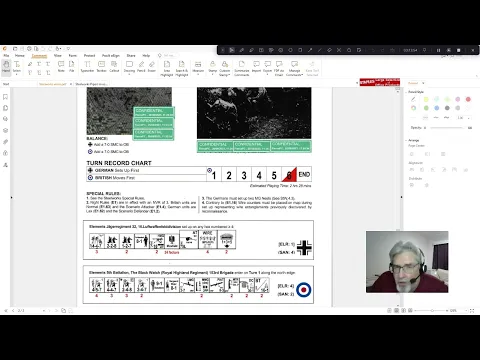Toggle fullscreen view in status bar

click(472, 310)
